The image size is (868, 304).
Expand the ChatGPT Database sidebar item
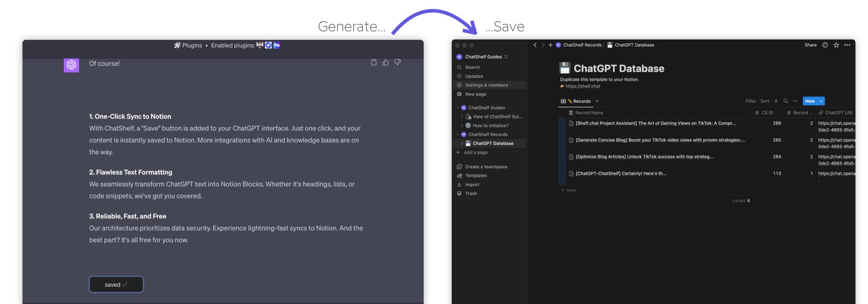pos(462,143)
